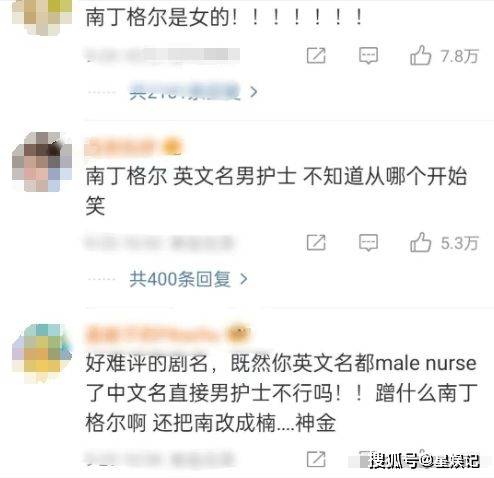Like the comment with 5.3万 likes

click(x=420, y=242)
